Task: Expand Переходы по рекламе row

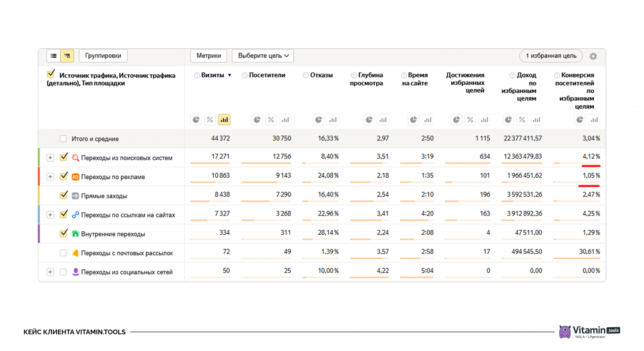Action: [x=50, y=177]
